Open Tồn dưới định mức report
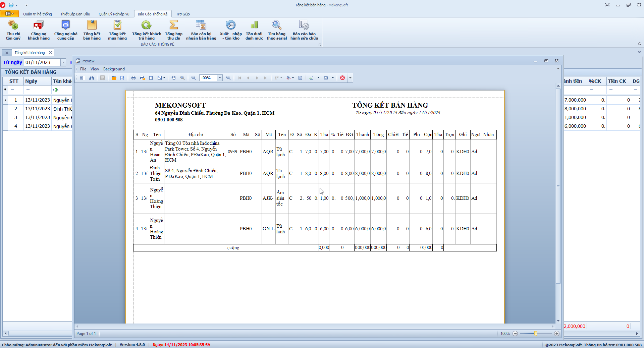644x348 pixels. pos(254,30)
